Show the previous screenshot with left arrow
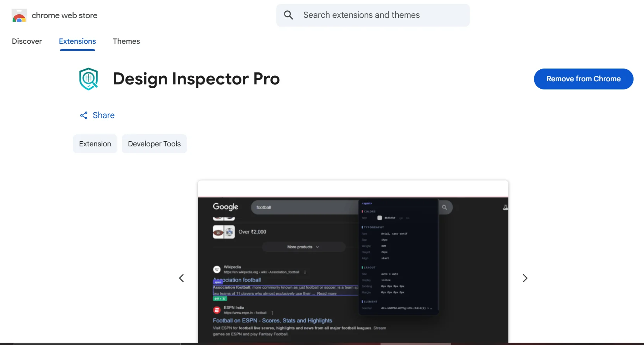 point(181,278)
